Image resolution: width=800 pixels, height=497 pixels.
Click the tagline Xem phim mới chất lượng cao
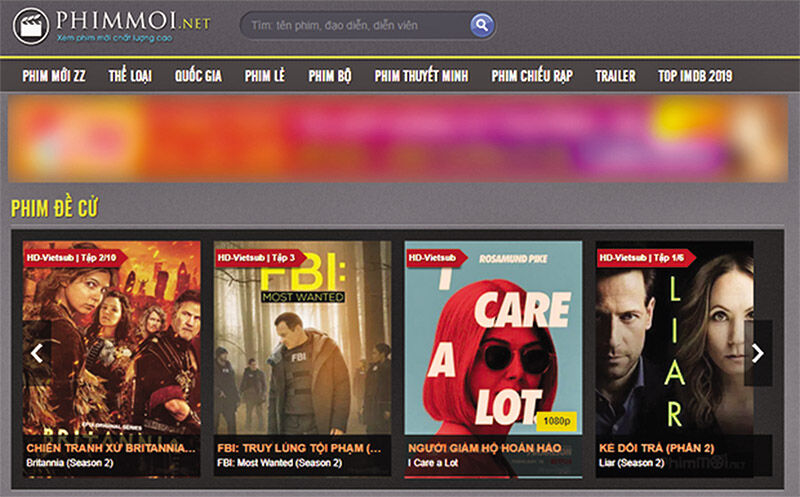tap(114, 38)
